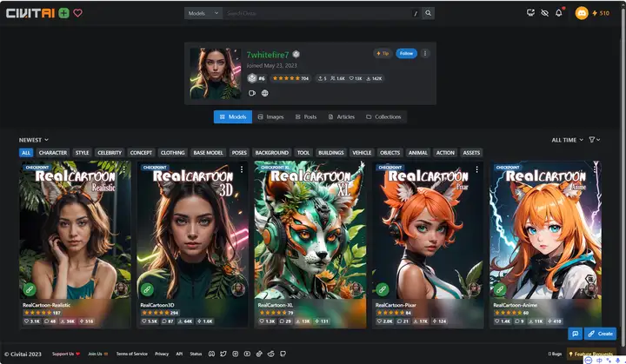This screenshot has height=364, width=626.
Task: Click the Discord icon in footer
Action: [x=211, y=354]
